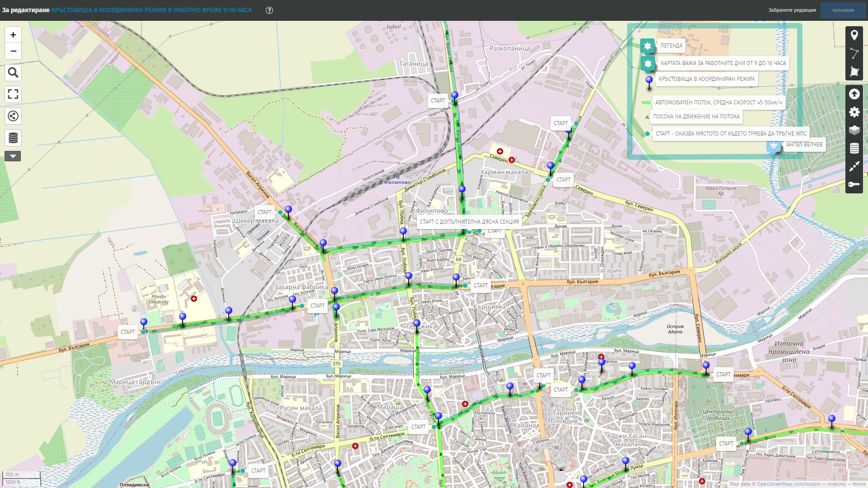
Task: Toggle fullscreen map view
Action: pos(13,94)
